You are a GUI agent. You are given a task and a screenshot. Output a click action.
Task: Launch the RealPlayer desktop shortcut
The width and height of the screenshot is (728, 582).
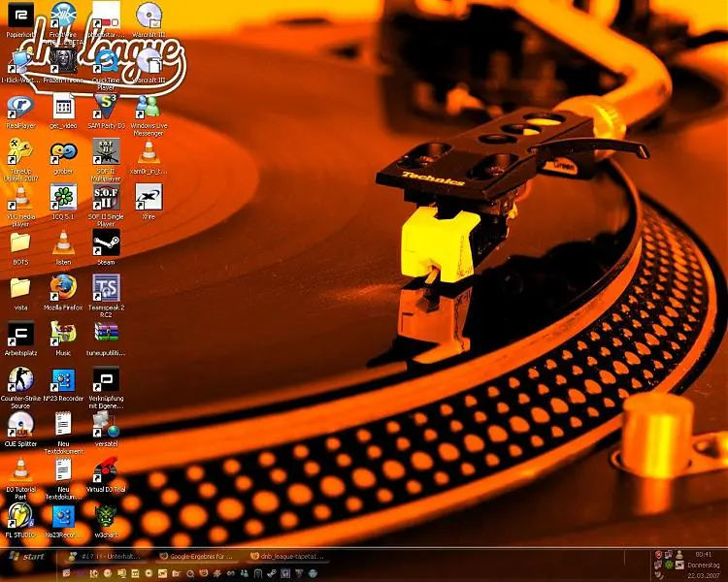(x=20, y=106)
